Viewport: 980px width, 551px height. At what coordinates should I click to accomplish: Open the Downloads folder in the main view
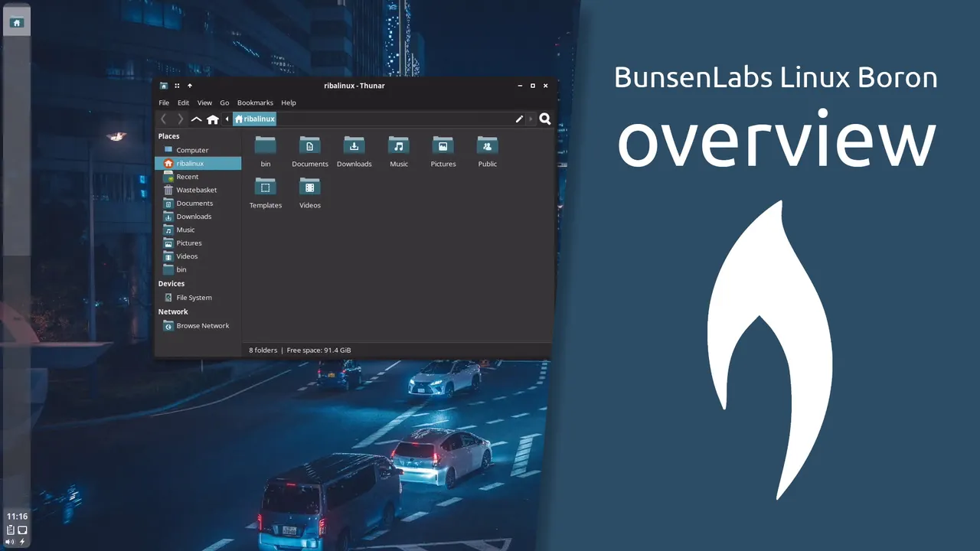(354, 152)
